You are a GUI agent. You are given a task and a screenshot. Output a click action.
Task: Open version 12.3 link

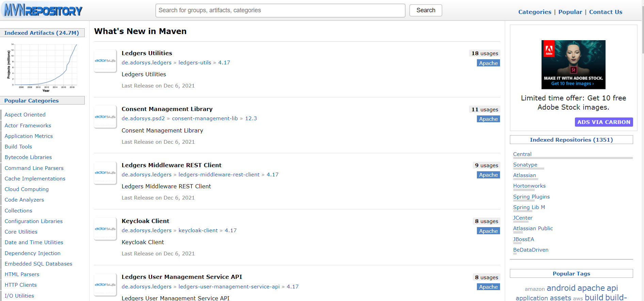251,118
